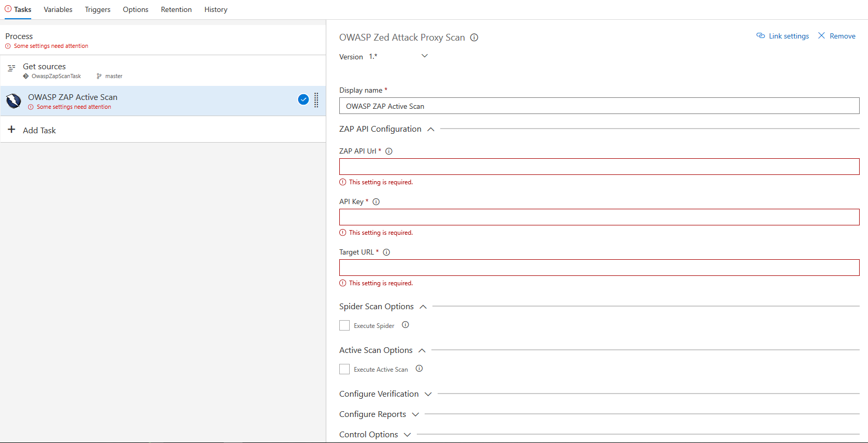Click the master branch label

(114, 76)
